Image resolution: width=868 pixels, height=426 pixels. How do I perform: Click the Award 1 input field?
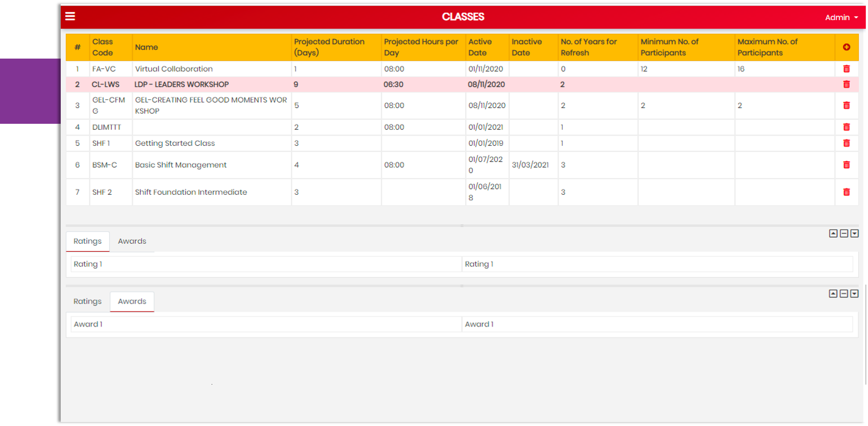(264, 324)
